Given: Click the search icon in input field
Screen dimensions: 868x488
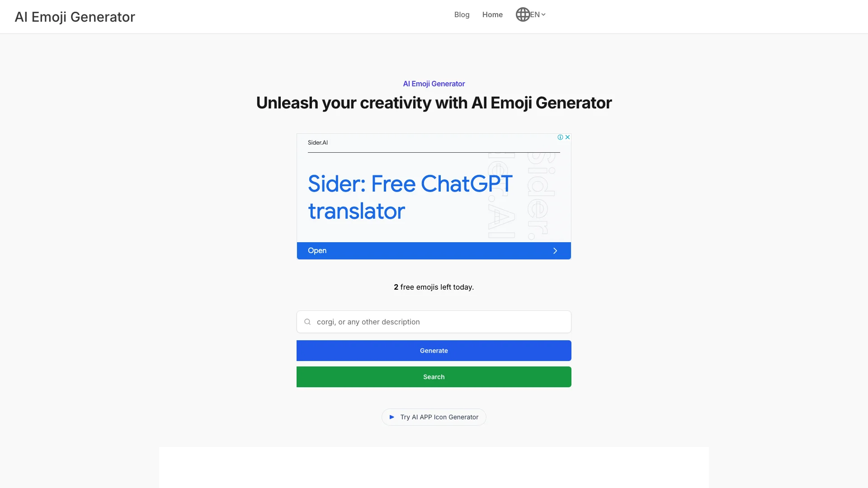Looking at the screenshot, I should pyautogui.click(x=307, y=322).
